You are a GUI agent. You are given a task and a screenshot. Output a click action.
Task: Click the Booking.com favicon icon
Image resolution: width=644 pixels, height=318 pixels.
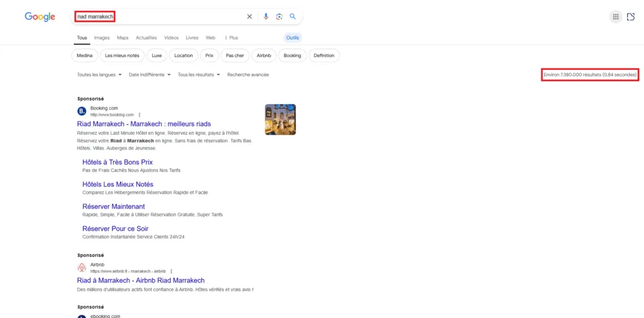pyautogui.click(x=82, y=111)
